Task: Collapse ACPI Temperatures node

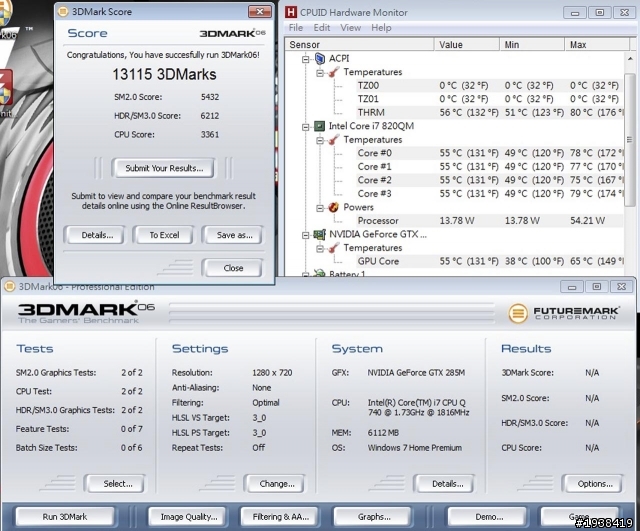Action: (x=320, y=73)
